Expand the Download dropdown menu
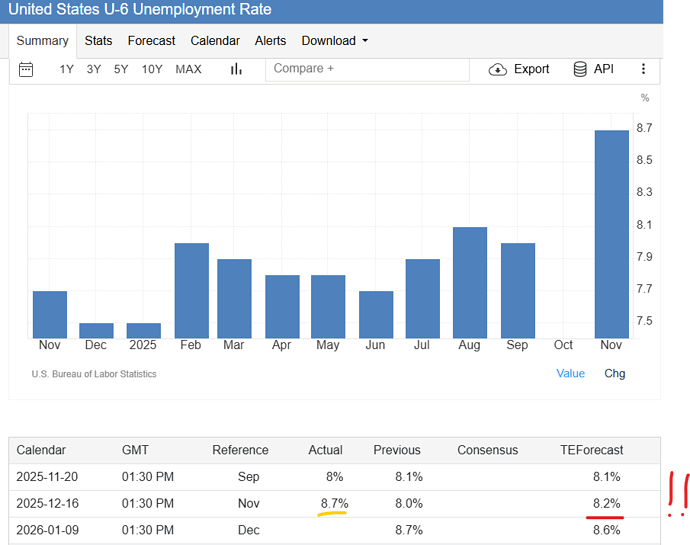Viewport: 690px width, 545px height. [x=334, y=41]
